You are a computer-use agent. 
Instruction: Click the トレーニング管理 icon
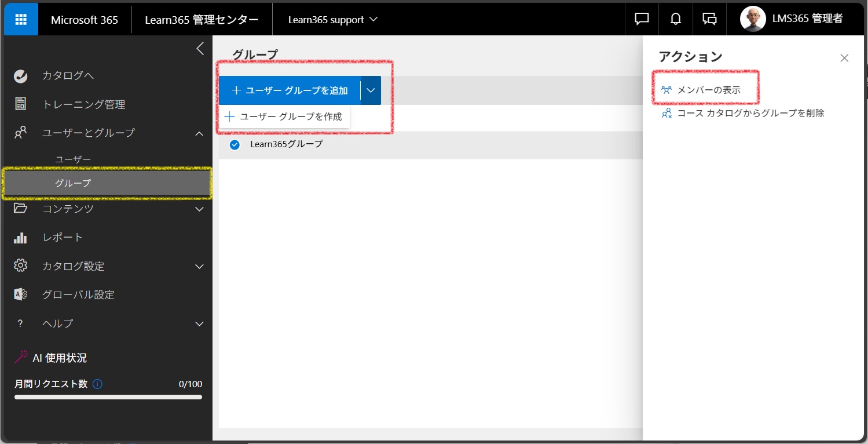point(21,104)
